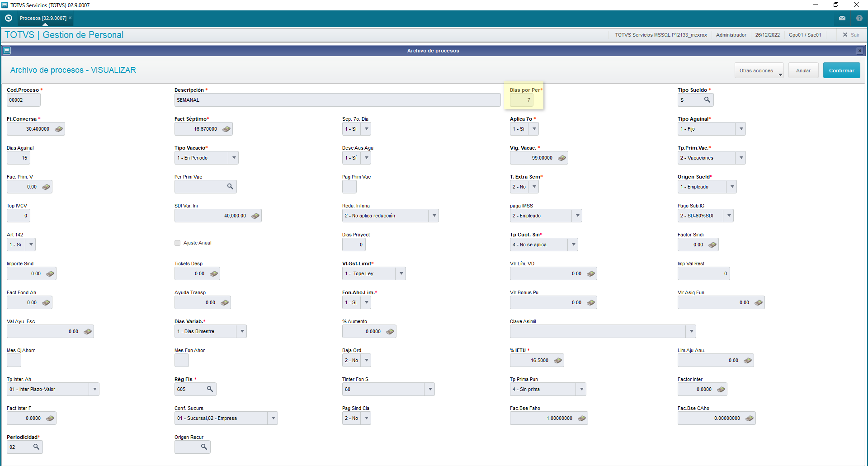Toggle the Pag Prim Vac checkbox

pos(349,187)
